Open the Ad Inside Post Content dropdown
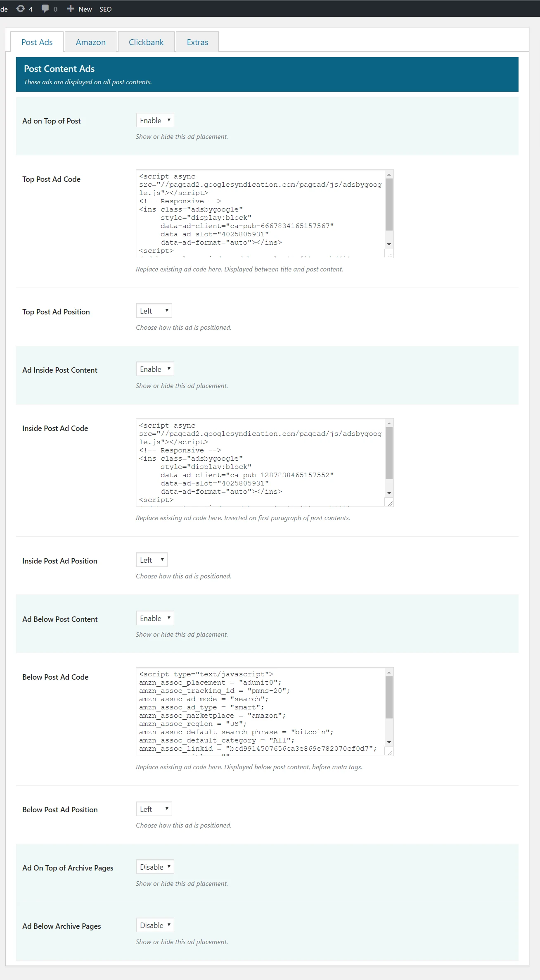This screenshot has width=540, height=980. [155, 369]
